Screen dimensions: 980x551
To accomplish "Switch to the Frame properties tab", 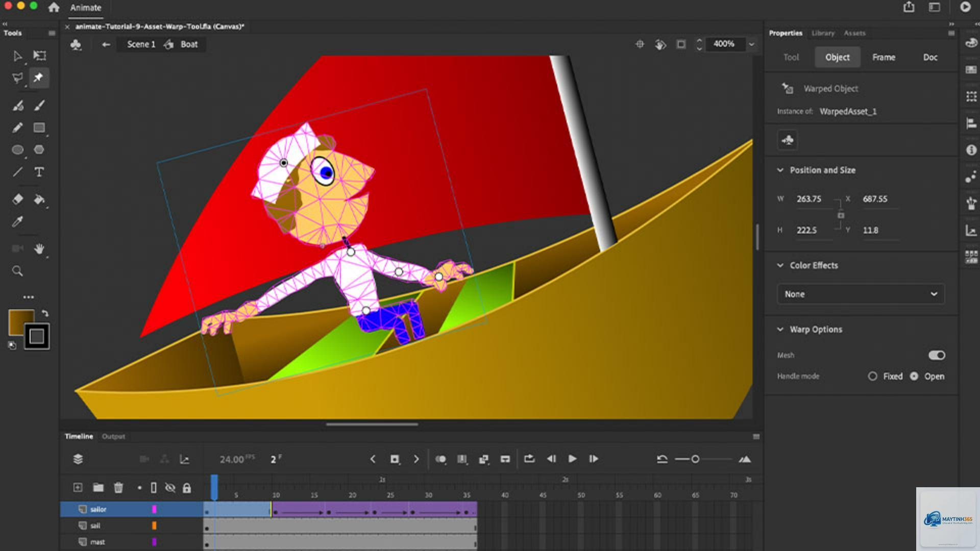I will [x=884, y=57].
